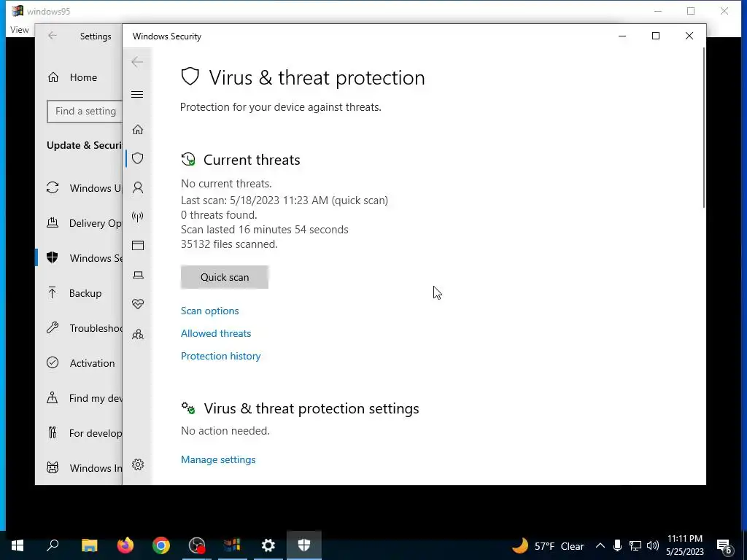Open Device performance & health heart icon
747x560 pixels.
click(138, 304)
